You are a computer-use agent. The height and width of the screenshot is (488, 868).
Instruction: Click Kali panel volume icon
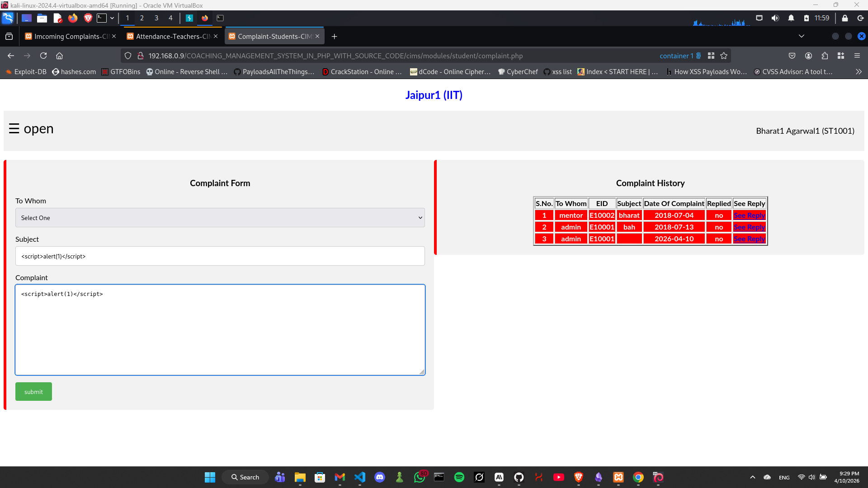tap(775, 18)
